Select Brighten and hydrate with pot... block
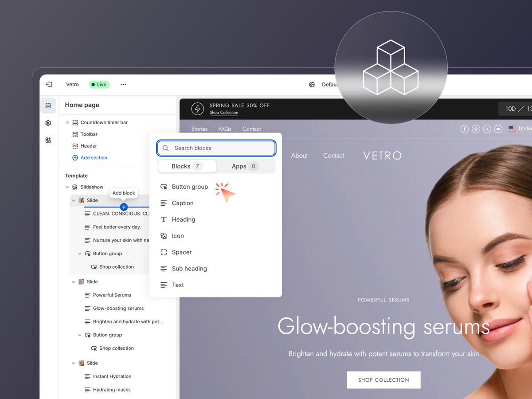 click(128, 321)
